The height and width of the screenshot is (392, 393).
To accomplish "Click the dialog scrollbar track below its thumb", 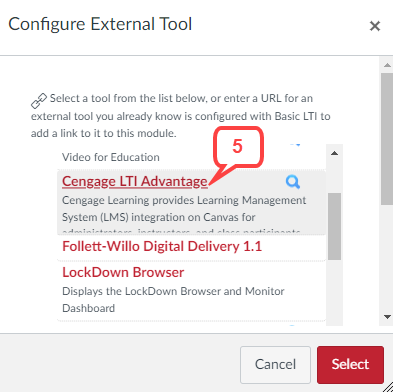I will point(387,258).
